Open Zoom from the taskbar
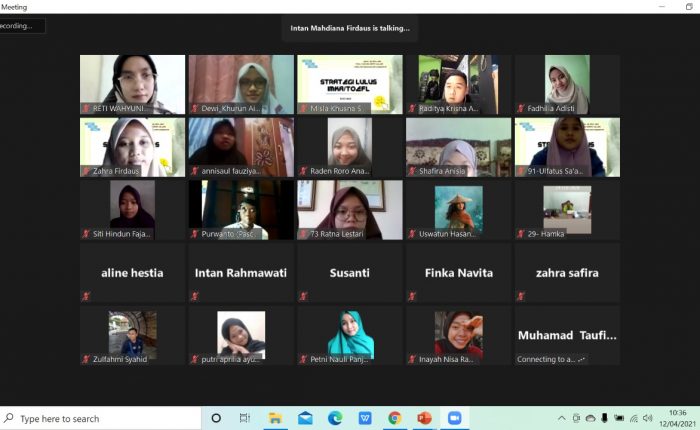The image size is (700, 430). (x=454, y=418)
